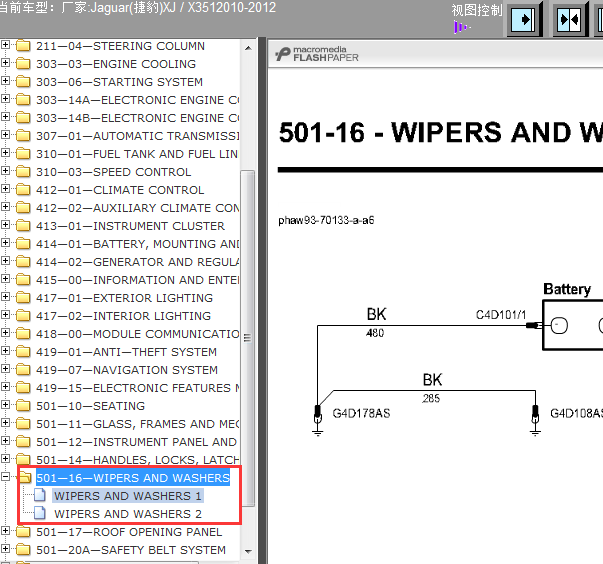Click the tree scrollbar up arrow
603x564 pixels.
click(x=248, y=48)
